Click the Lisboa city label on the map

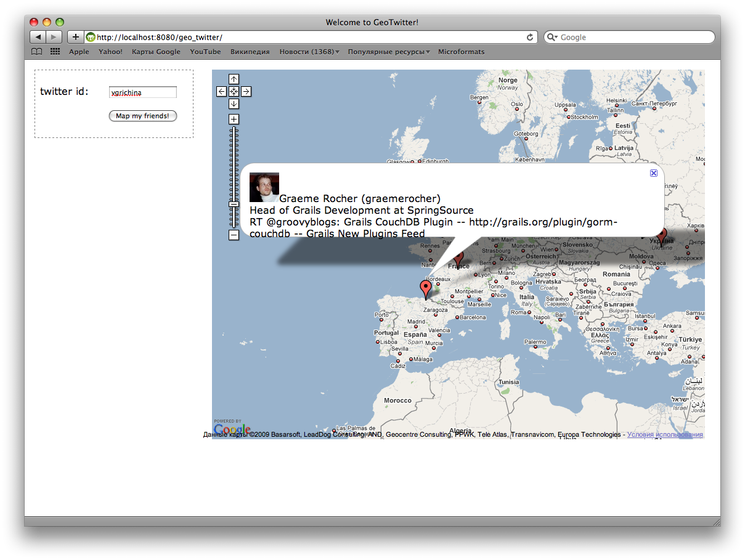point(388,342)
